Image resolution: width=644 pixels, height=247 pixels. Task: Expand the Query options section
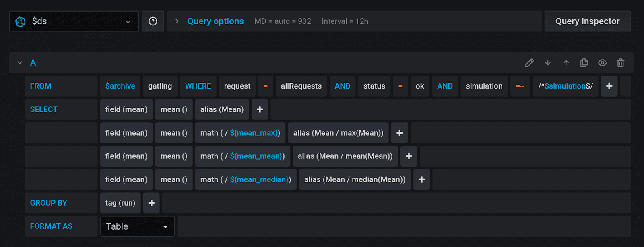(x=177, y=21)
